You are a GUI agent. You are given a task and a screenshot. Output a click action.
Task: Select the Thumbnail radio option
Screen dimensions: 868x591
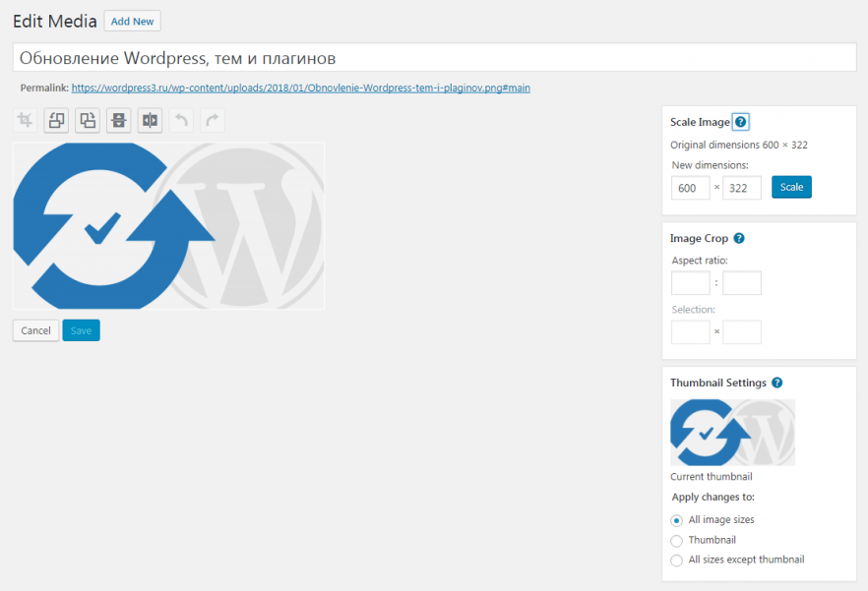676,540
